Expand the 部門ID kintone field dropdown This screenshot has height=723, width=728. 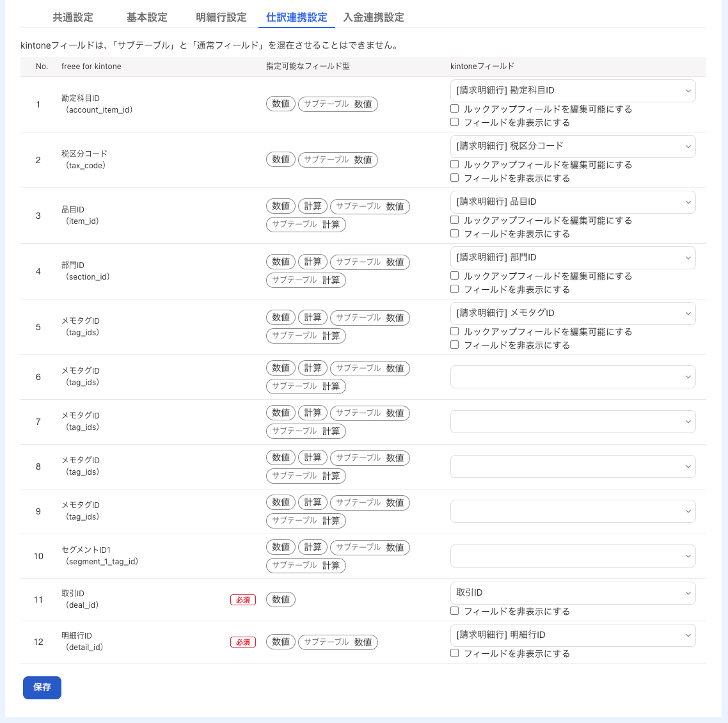pyautogui.click(x=573, y=258)
